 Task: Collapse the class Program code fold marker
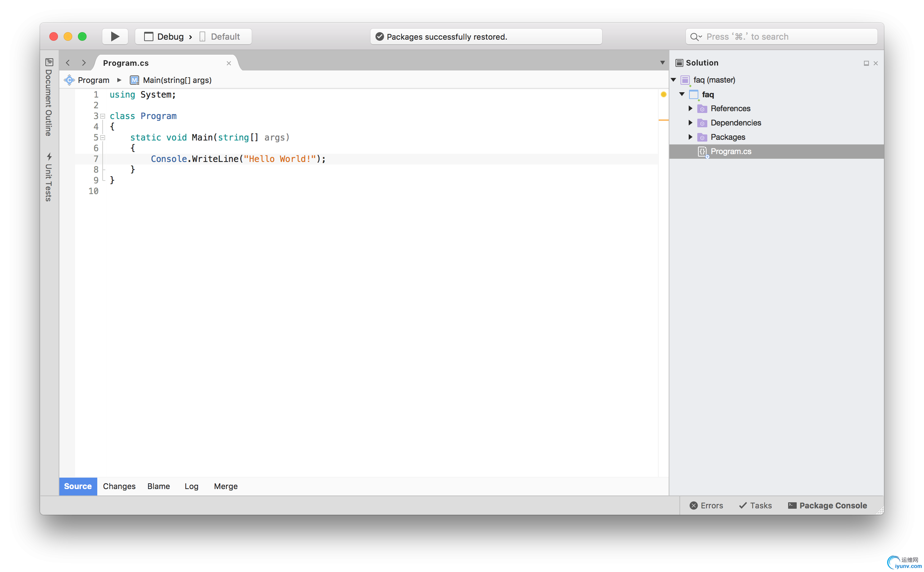click(103, 116)
